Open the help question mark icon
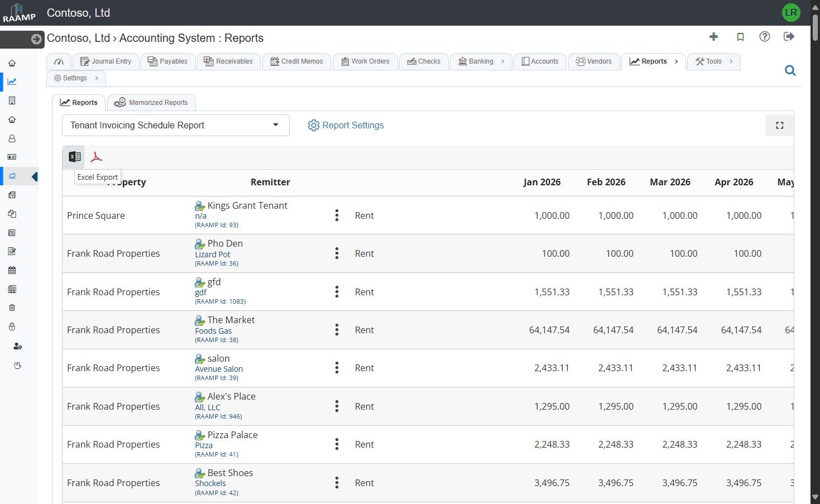 point(764,37)
